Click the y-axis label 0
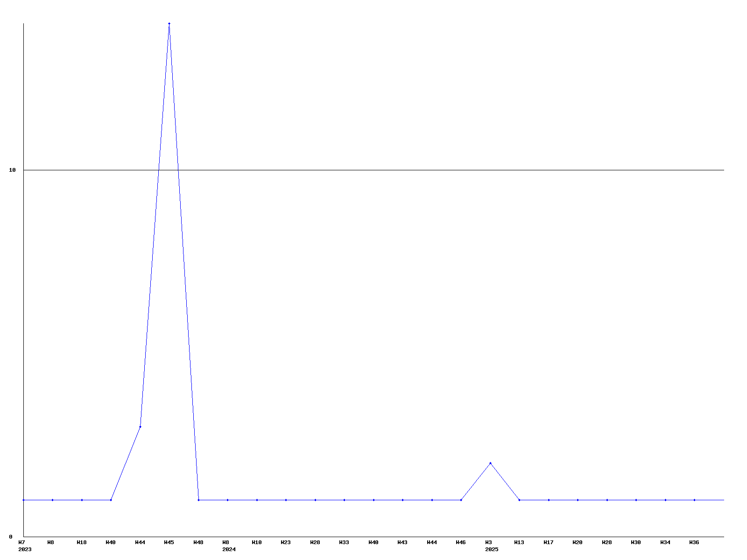This screenshot has height=560, width=747. click(11, 537)
